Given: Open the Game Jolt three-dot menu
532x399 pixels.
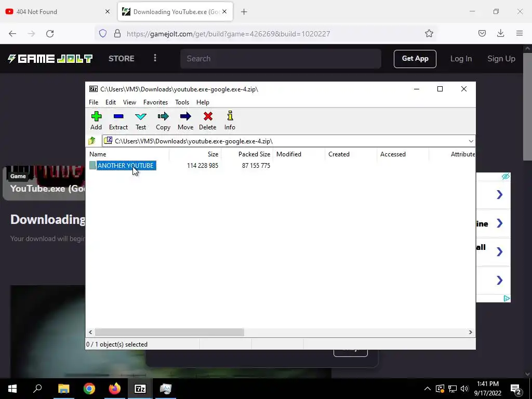Looking at the screenshot, I should click(x=155, y=58).
